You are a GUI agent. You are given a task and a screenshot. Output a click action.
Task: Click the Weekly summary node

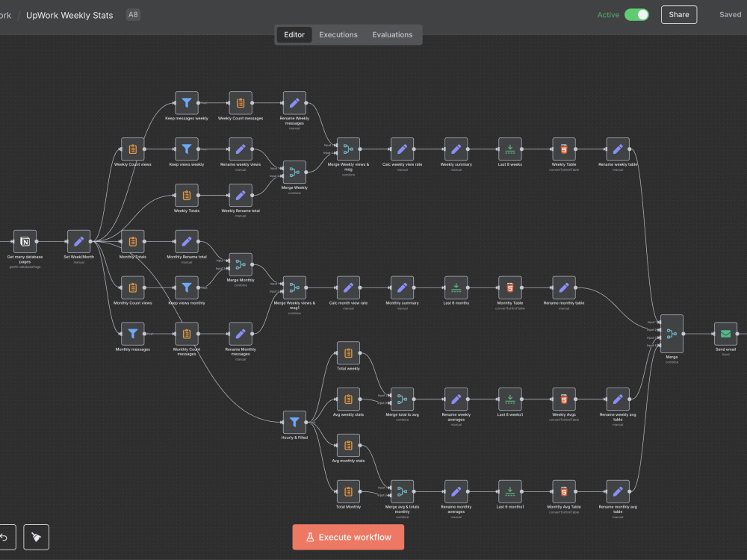pos(456,149)
